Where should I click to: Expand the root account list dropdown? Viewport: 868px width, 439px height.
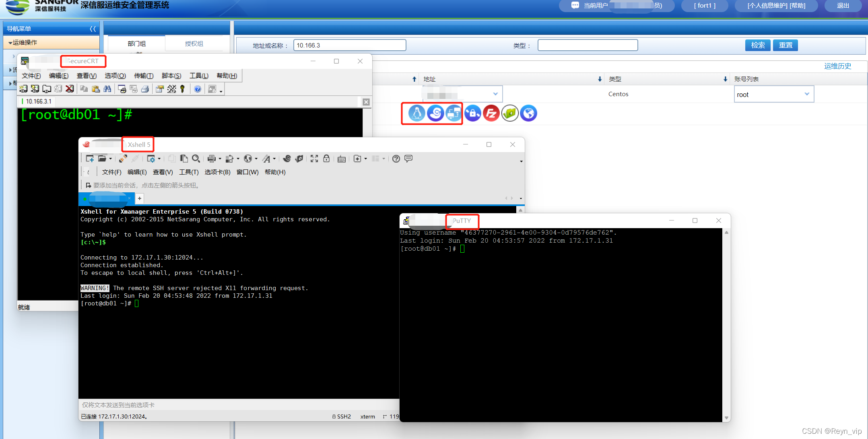pyautogui.click(x=806, y=94)
